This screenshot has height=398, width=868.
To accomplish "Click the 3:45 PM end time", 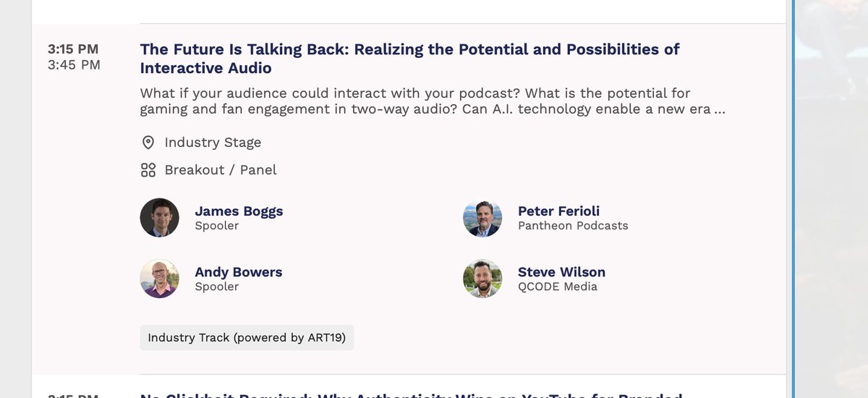I will (x=74, y=65).
